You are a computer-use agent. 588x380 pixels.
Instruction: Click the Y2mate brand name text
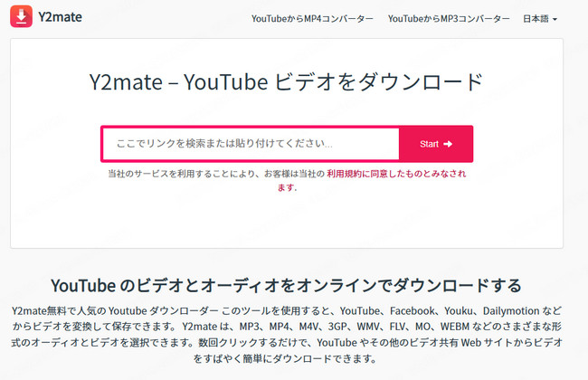tap(60, 17)
